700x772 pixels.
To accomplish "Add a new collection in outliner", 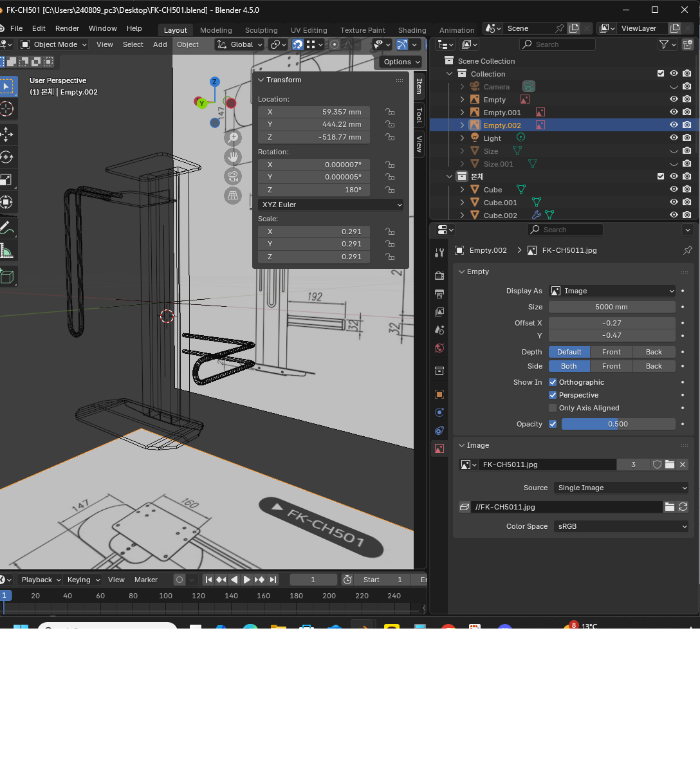I will click(688, 44).
